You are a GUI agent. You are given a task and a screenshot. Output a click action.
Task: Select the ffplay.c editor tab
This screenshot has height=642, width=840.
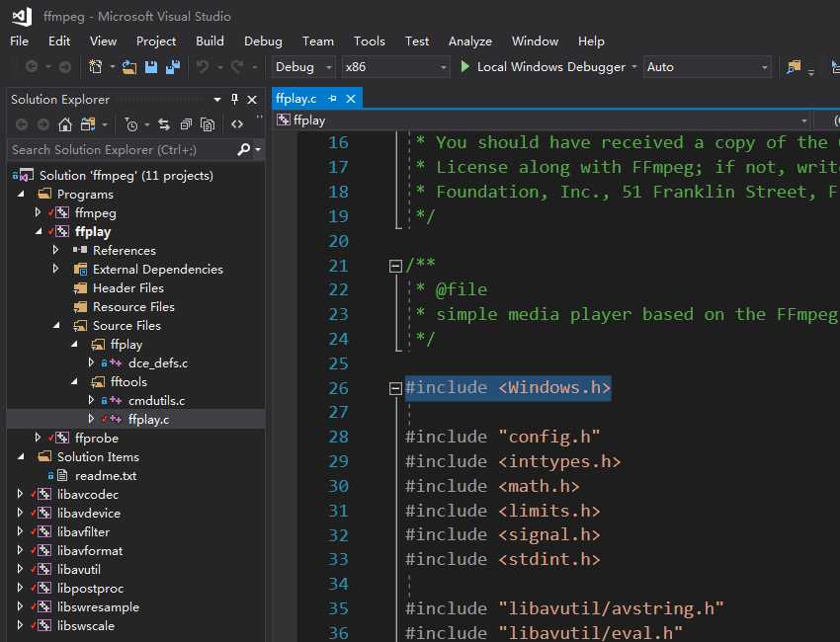click(296, 99)
